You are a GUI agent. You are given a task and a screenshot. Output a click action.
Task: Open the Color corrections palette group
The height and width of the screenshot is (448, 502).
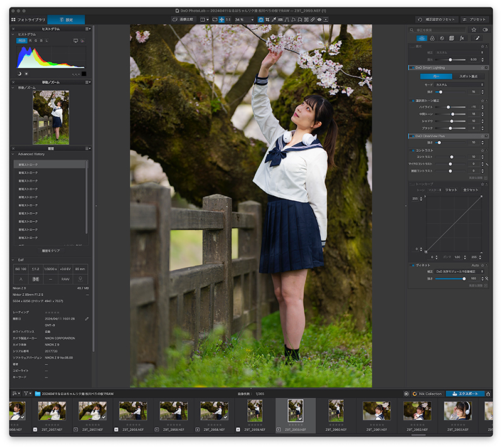(432, 38)
